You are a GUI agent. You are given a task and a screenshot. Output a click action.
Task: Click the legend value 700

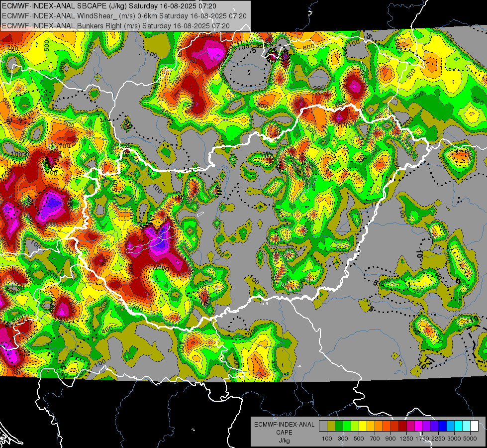pos(375,439)
